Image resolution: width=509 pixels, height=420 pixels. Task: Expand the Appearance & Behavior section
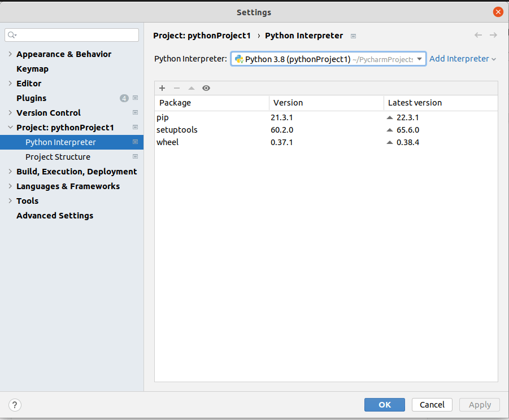click(10, 54)
